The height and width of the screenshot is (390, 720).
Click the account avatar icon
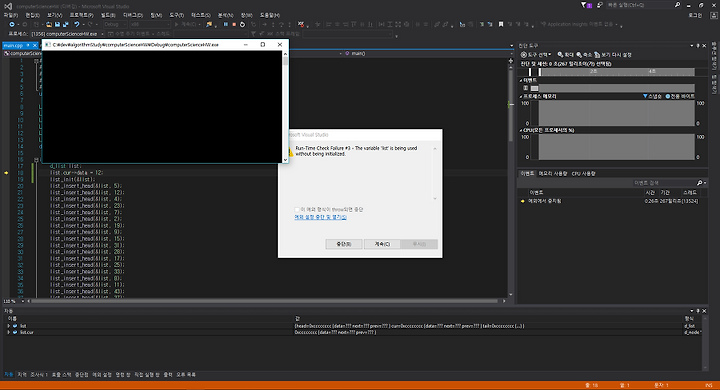point(714,15)
